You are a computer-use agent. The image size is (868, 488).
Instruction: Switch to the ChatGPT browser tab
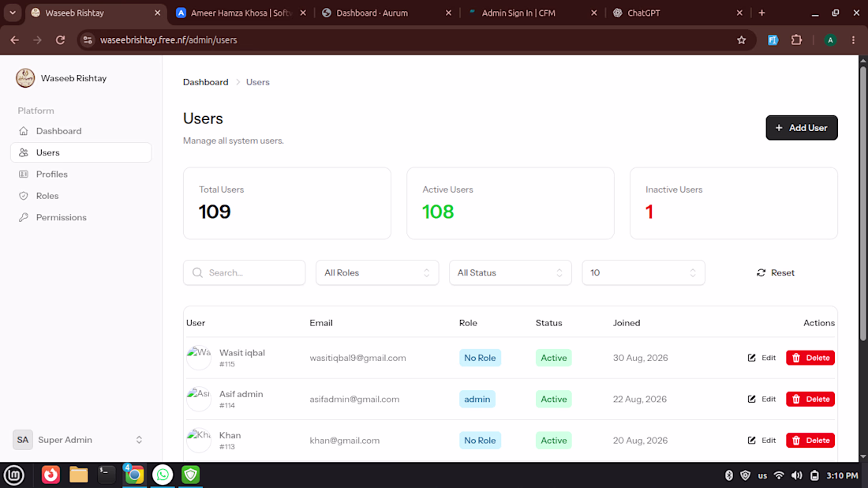pyautogui.click(x=678, y=13)
